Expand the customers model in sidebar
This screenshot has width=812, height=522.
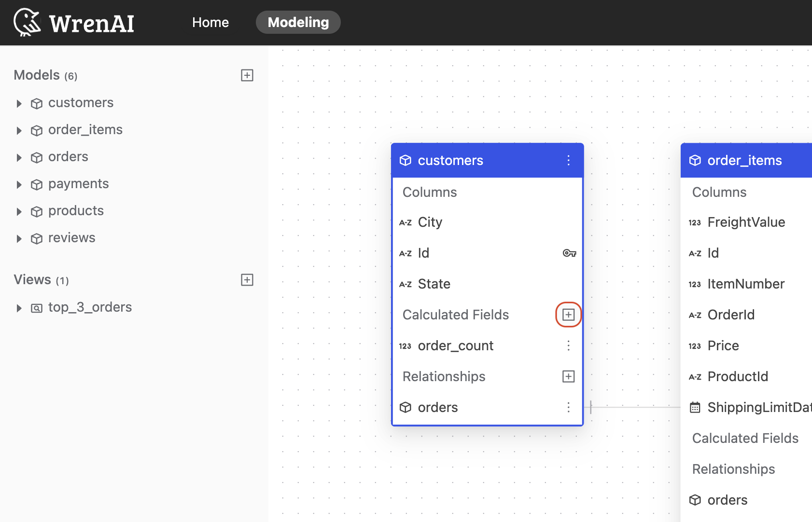pos(19,103)
